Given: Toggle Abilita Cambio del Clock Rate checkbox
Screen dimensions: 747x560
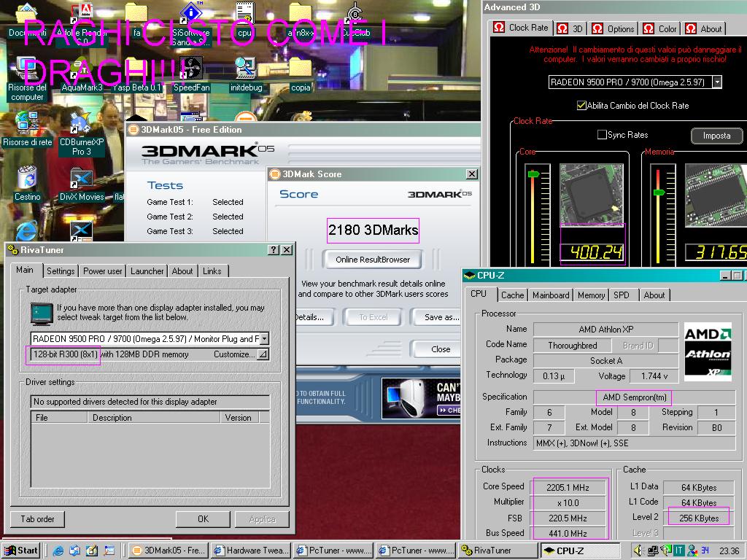Looking at the screenshot, I should pos(581,105).
